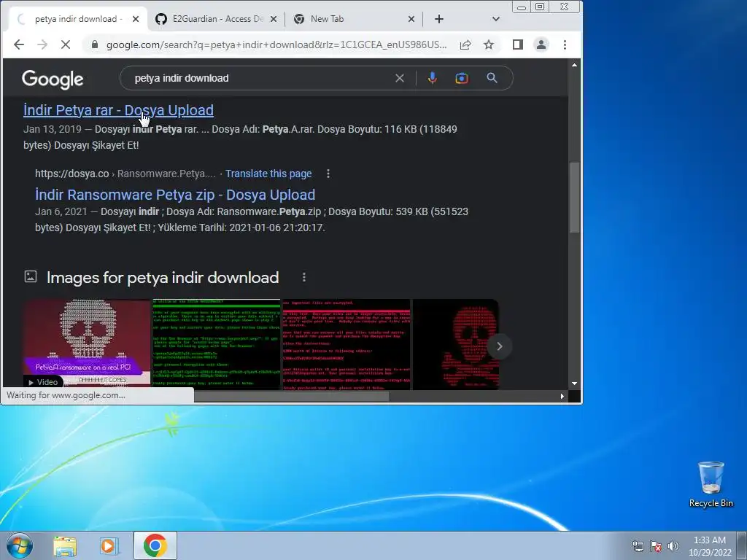Screen dimensions: 747x560
Task: Click the address bar URL
Action: pyautogui.click(x=276, y=44)
